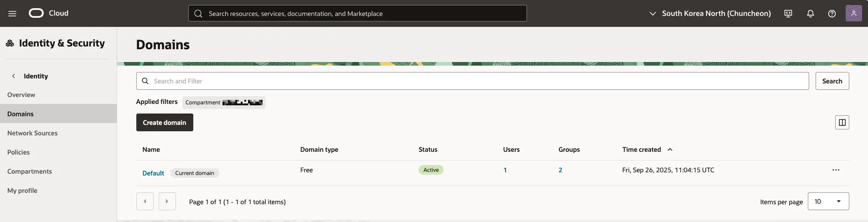Click the Page 1 of 1 pagination text
The width and height of the screenshot is (868, 222).
[x=238, y=202]
